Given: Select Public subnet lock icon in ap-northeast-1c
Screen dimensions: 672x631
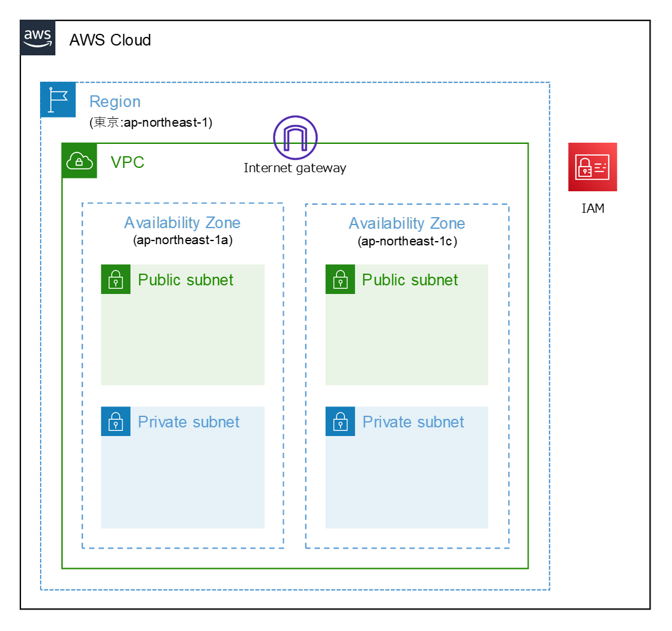Looking at the screenshot, I should [340, 279].
